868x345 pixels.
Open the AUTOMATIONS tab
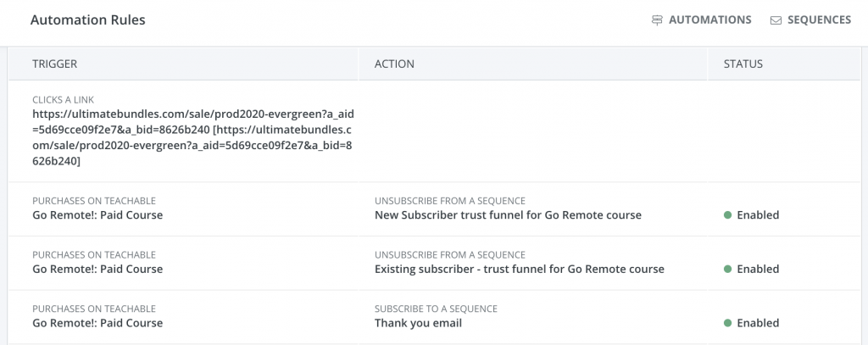pos(709,20)
